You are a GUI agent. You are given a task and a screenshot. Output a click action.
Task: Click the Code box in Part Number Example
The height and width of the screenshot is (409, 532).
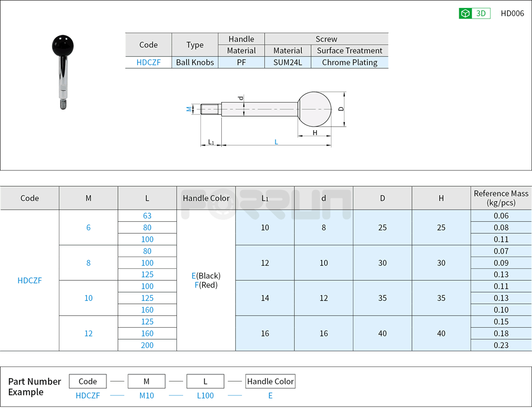coord(87,381)
